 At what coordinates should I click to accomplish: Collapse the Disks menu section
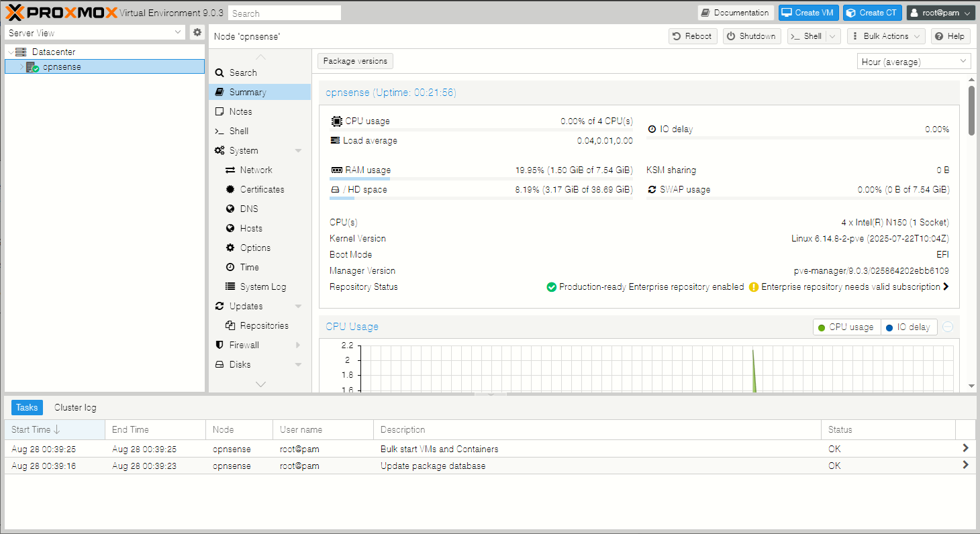tap(298, 364)
